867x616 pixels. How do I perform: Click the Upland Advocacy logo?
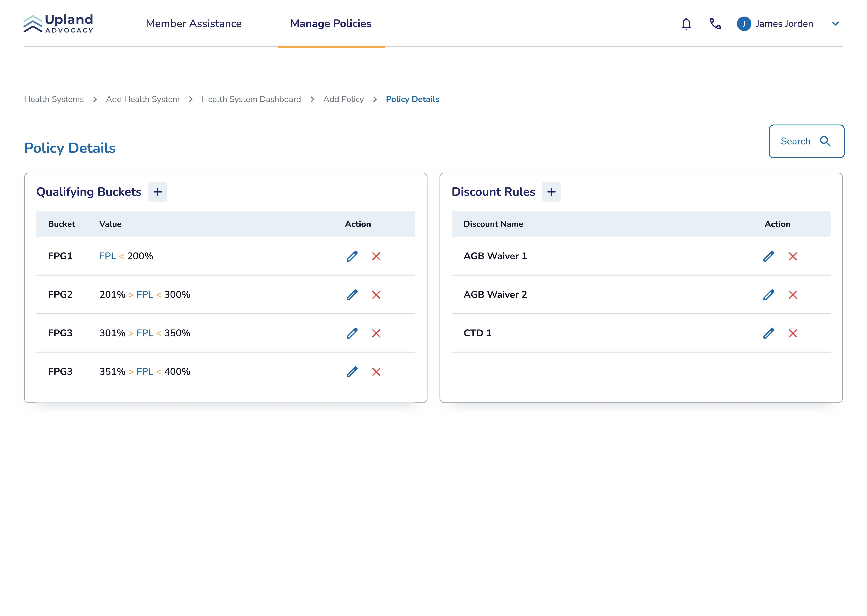[x=58, y=23]
